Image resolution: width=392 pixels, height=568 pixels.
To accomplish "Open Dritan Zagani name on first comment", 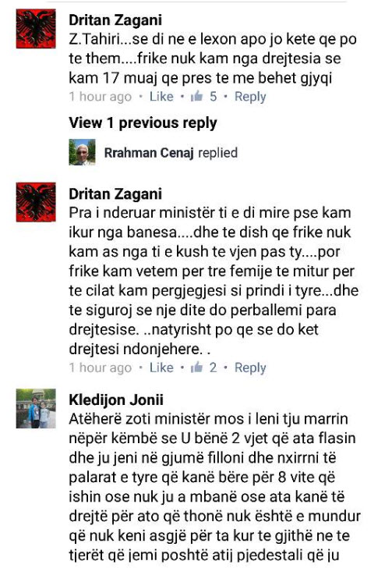I will 115,20.
